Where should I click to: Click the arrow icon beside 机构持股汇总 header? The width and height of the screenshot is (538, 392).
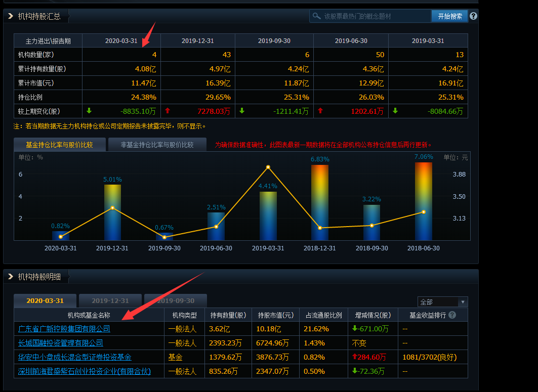tap(11, 16)
